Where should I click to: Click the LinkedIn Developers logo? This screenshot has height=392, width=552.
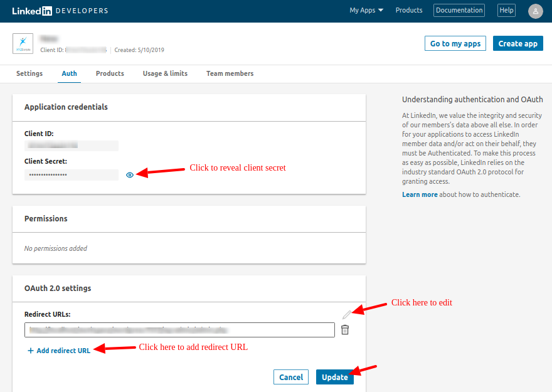point(60,11)
